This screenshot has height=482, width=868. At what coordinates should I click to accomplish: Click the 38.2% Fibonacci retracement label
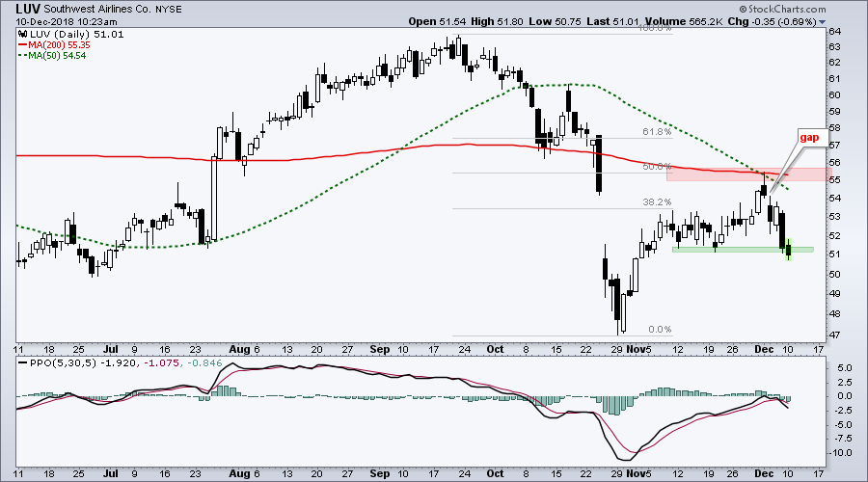[x=657, y=202]
